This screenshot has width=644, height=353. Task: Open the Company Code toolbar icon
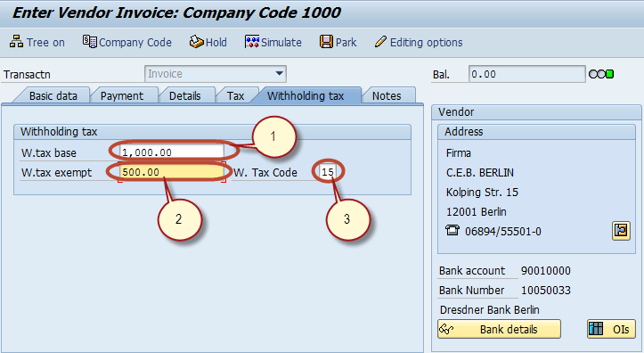(x=90, y=42)
